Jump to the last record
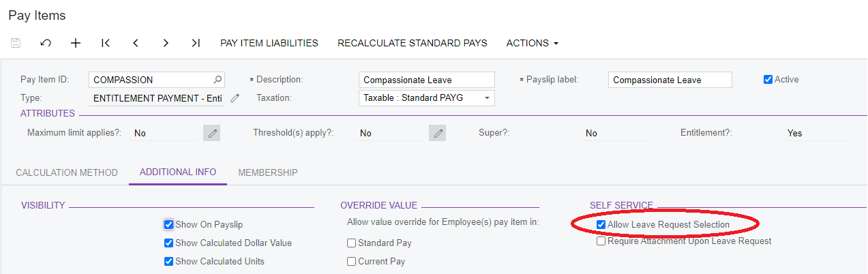The image size is (868, 274). (196, 43)
